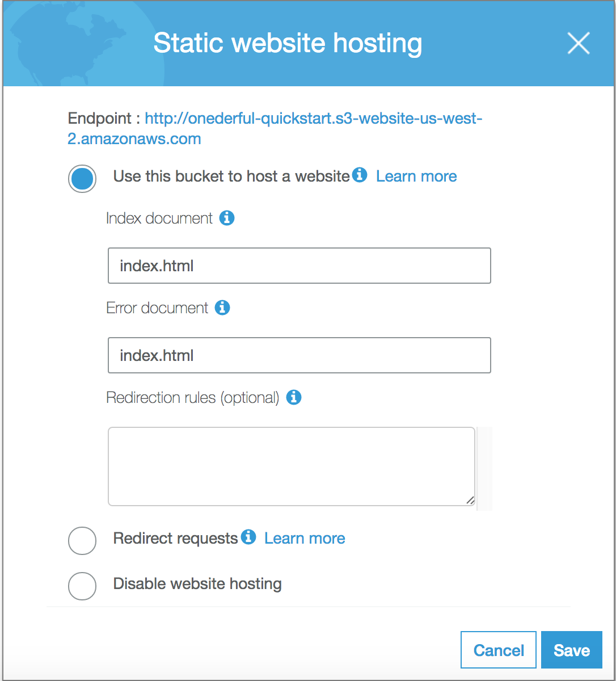
Task: Focus the Index document text field
Action: click(x=299, y=266)
